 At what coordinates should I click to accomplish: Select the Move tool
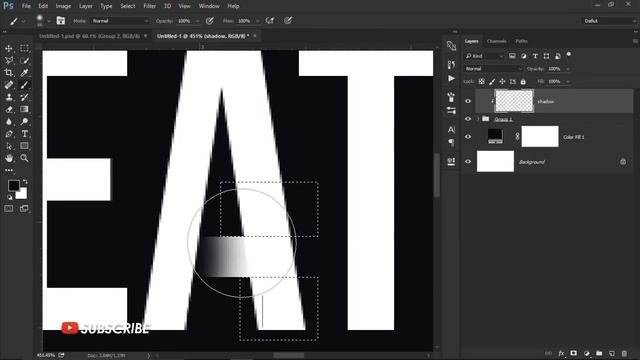(9, 49)
